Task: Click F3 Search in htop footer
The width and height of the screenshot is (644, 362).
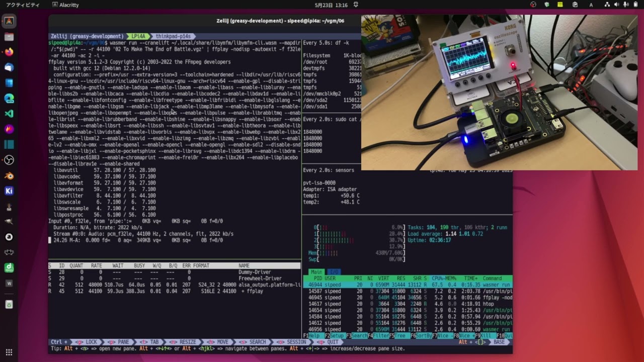Action: pos(356,335)
